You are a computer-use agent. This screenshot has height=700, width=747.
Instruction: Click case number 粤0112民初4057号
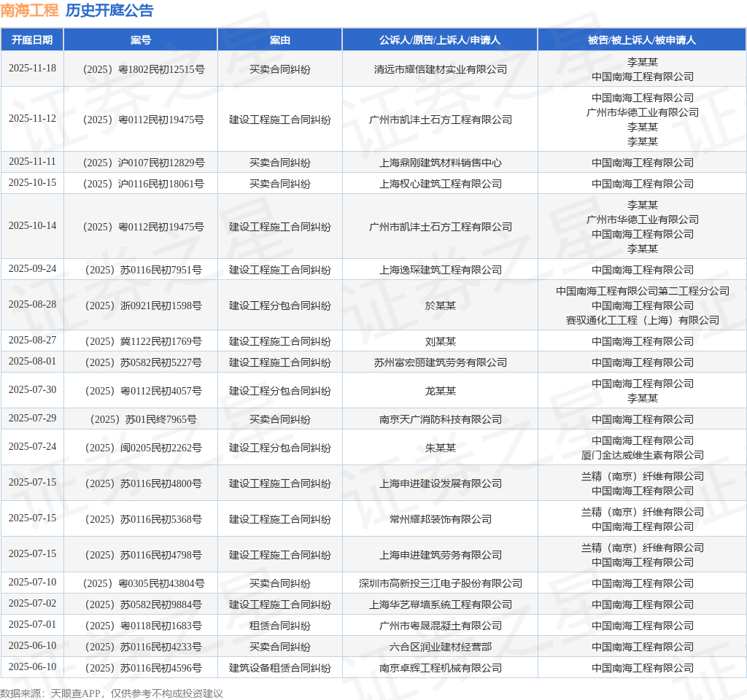(144, 391)
